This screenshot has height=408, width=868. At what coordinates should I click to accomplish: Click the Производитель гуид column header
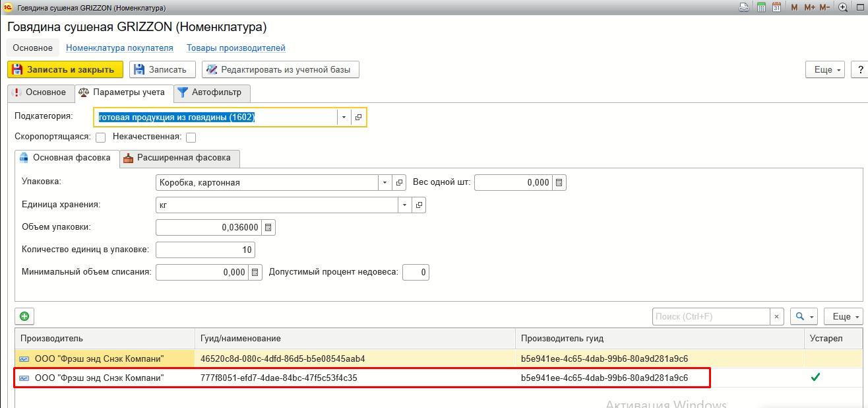(660, 339)
